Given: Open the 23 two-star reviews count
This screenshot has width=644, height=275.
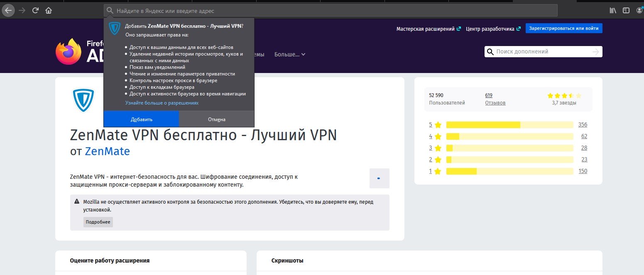Looking at the screenshot, I should (584, 160).
